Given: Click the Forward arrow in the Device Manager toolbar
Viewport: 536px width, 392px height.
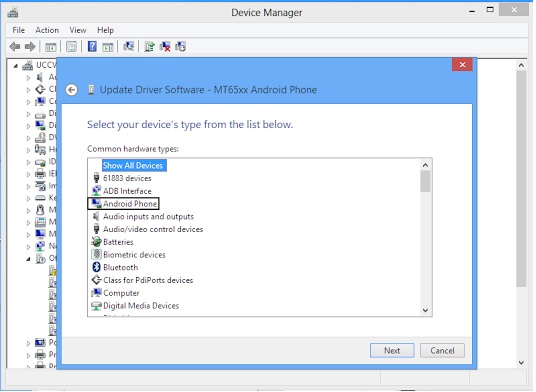Looking at the screenshot, I should [30, 46].
